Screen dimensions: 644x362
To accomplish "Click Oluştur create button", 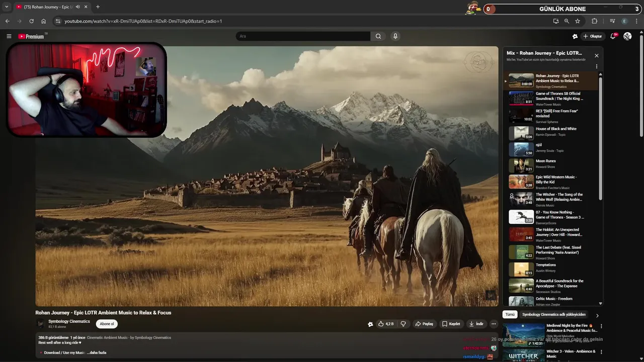I will tap(593, 36).
